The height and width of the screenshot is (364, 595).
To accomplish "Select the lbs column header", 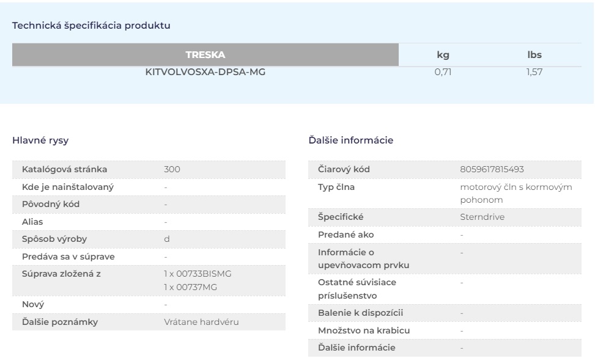I will point(534,54).
